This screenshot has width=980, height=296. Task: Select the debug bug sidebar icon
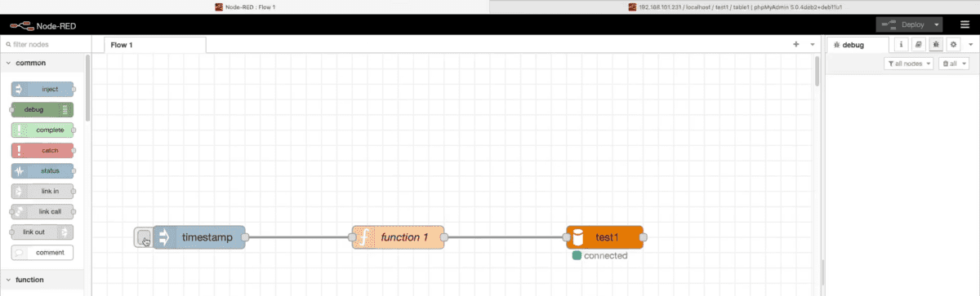(936, 46)
